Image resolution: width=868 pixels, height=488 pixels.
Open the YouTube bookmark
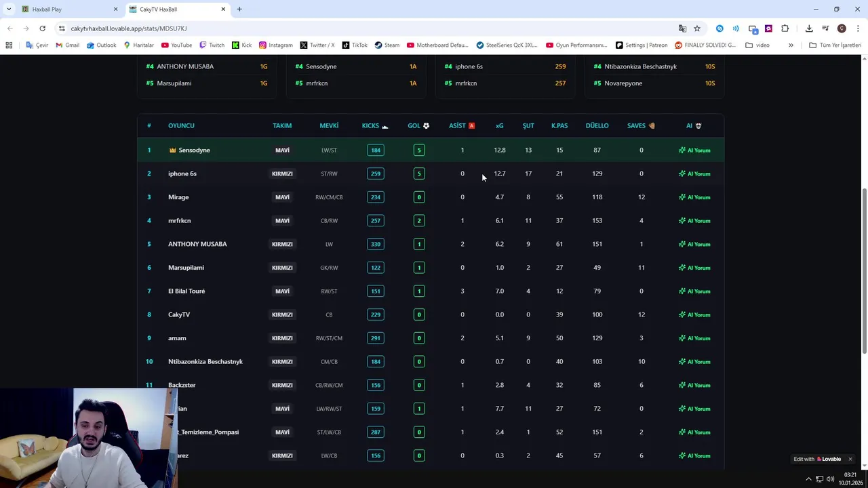(x=176, y=45)
